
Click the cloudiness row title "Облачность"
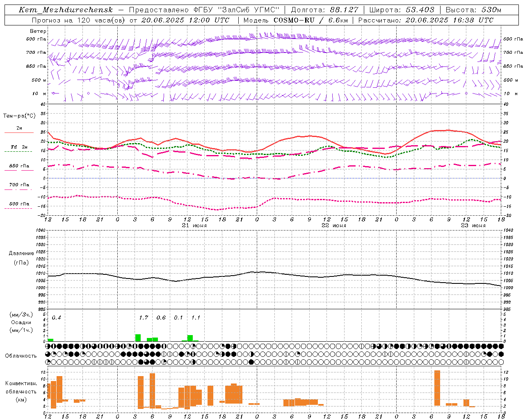coord(21,356)
